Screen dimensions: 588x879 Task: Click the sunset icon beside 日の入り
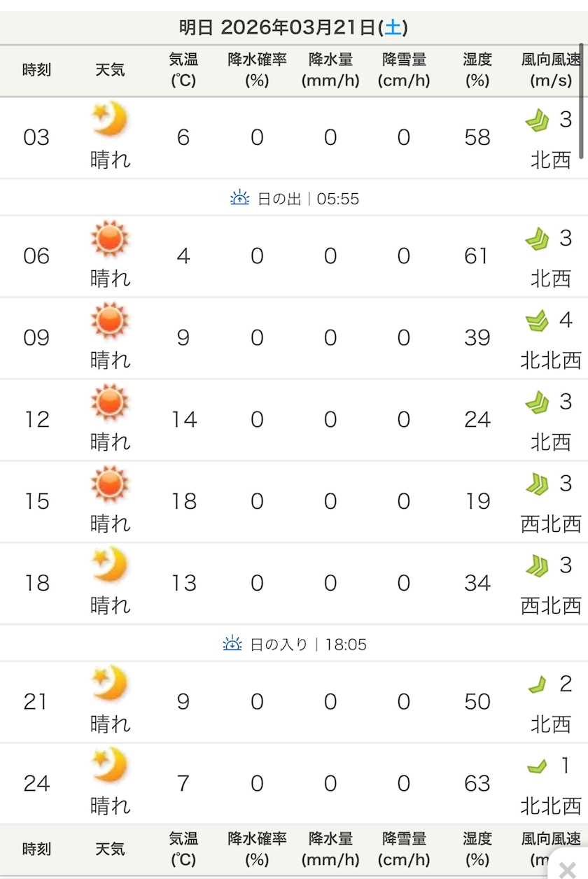click(x=232, y=644)
